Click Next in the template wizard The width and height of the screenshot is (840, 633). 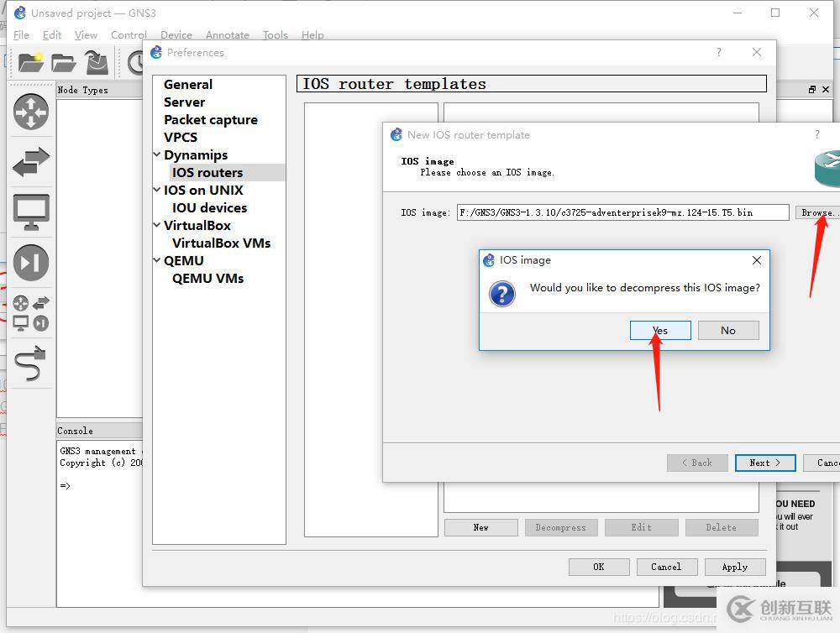[765, 463]
